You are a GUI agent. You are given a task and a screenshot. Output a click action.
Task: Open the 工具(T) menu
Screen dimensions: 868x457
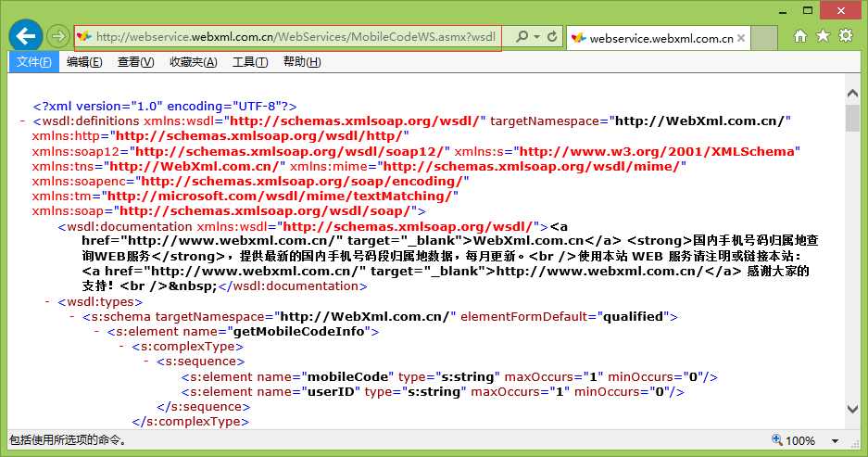pos(250,62)
